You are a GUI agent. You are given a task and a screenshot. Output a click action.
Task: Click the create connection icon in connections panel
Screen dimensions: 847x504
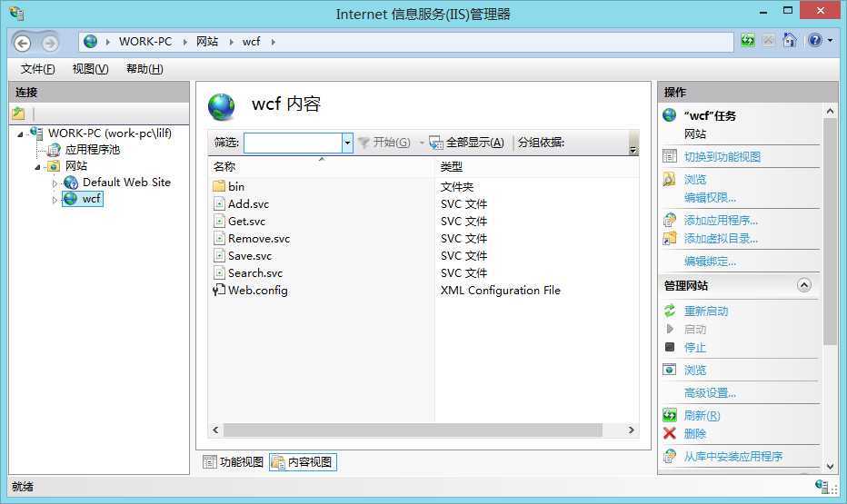[18, 114]
